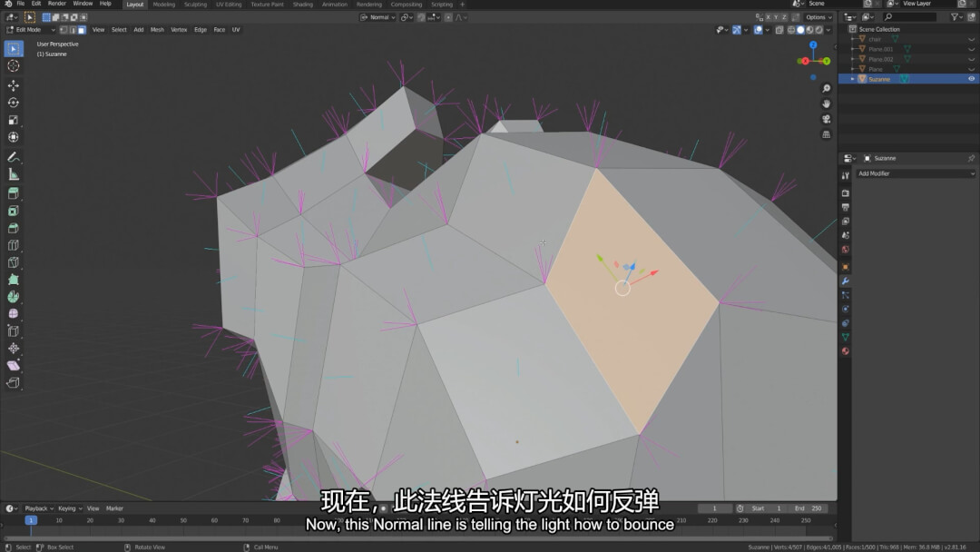980x552 pixels.
Task: Open the Render menu
Action: click(x=57, y=4)
